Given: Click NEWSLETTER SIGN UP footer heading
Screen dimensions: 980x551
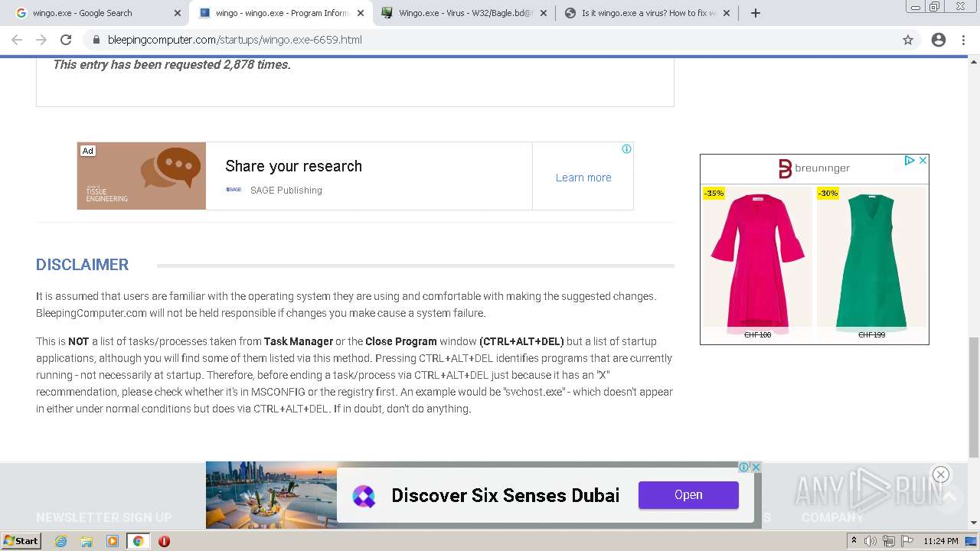Looking at the screenshot, I should click(x=104, y=517).
